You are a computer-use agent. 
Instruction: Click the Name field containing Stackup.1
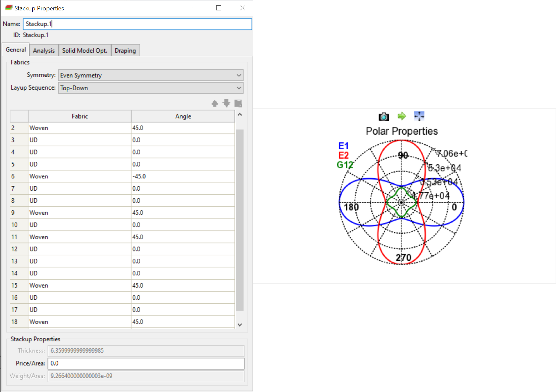[x=137, y=24]
